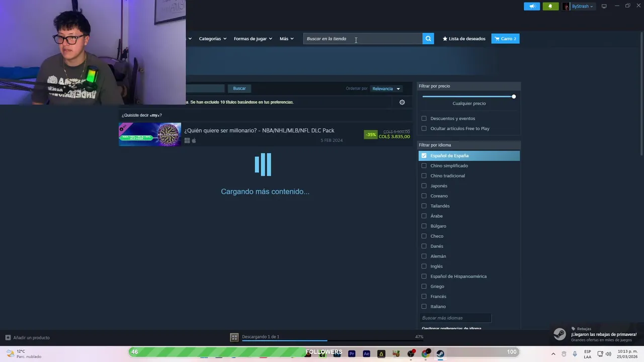This screenshot has width=644, height=362.
Task: Open the green notifications bell
Action: 550,6
